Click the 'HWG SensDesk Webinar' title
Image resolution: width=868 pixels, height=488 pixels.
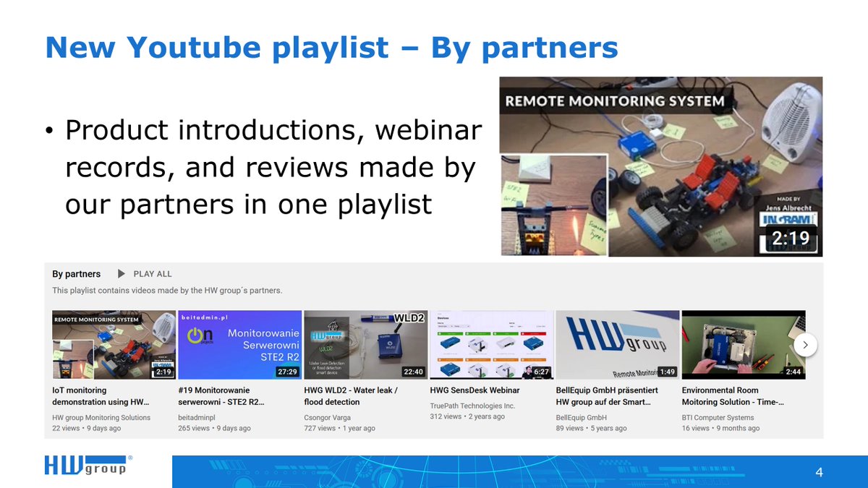tap(475, 390)
